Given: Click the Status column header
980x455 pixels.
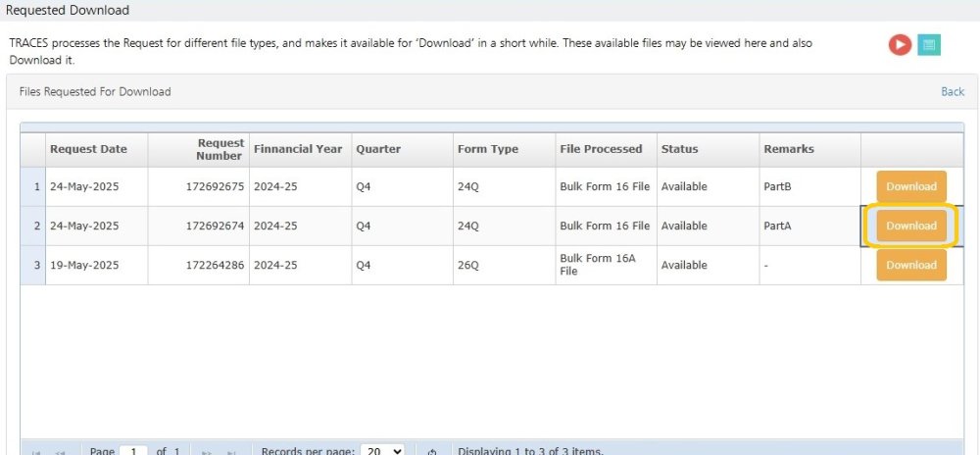Looking at the screenshot, I should click(x=680, y=149).
